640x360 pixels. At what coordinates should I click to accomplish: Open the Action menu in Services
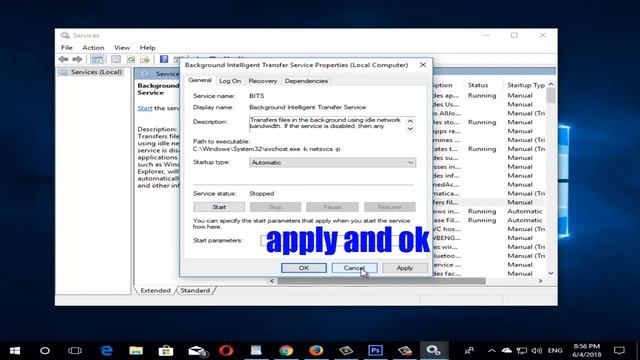point(93,48)
